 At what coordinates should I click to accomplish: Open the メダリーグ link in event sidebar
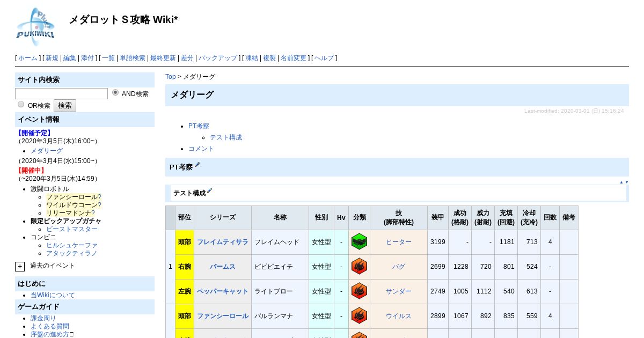(47, 151)
